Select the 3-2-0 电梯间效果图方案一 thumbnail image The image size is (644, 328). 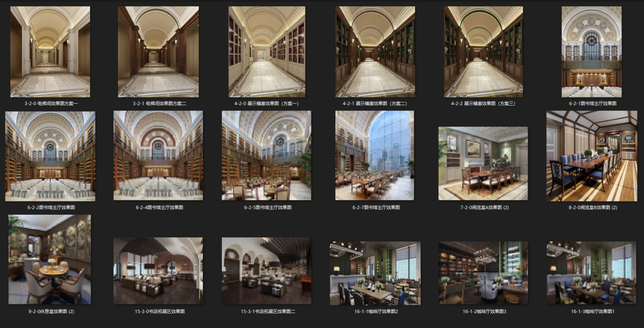(50, 52)
